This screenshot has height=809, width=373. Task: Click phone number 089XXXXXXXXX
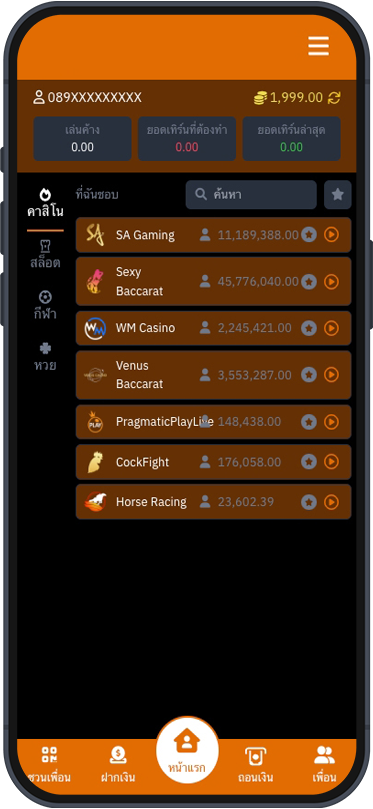pos(94,98)
